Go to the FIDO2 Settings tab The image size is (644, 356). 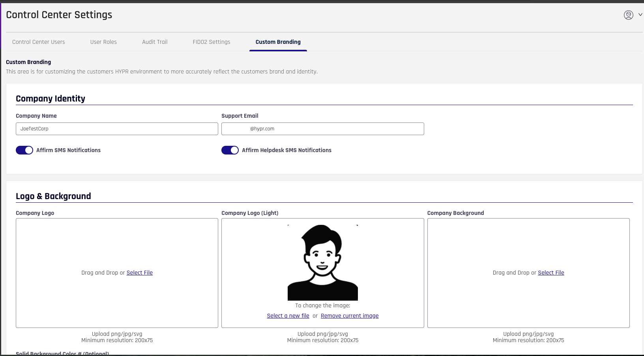(x=212, y=42)
